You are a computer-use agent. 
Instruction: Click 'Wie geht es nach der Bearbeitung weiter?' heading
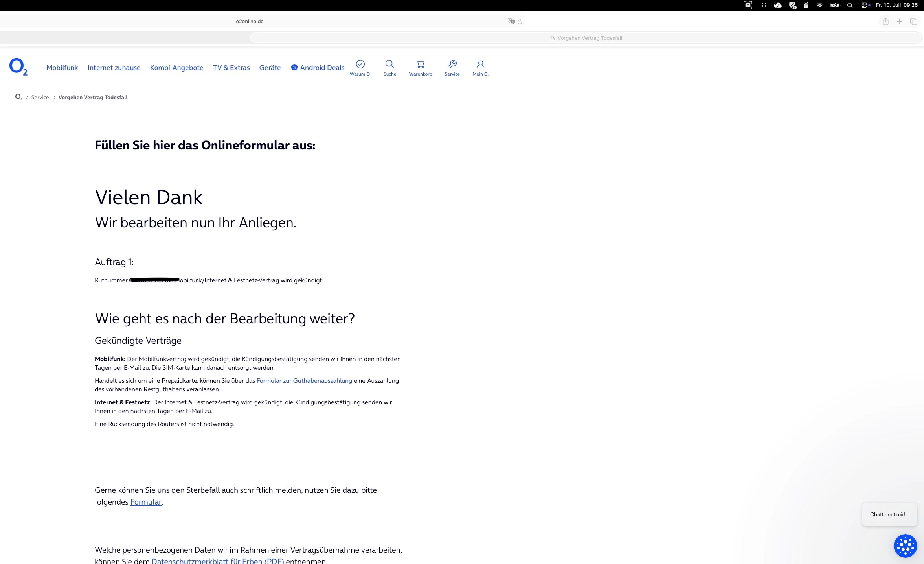click(x=225, y=318)
